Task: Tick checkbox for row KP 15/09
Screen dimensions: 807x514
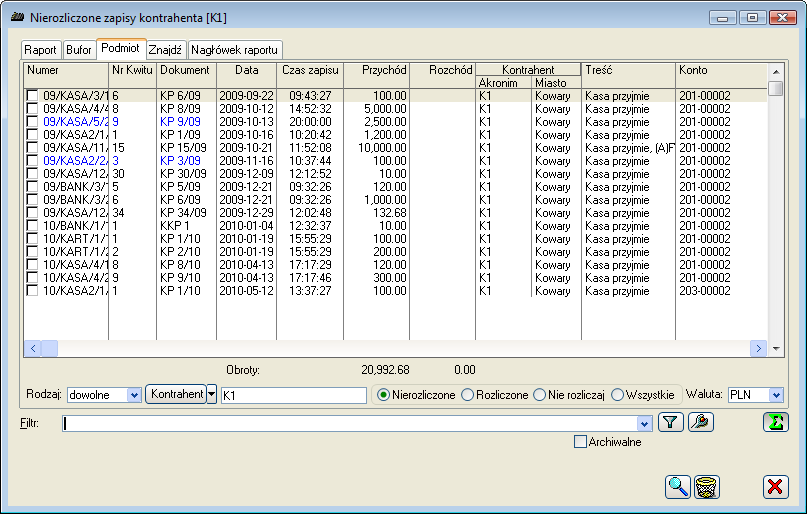Action: click(32, 148)
